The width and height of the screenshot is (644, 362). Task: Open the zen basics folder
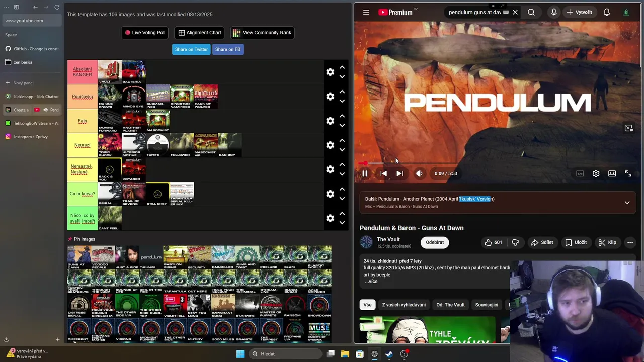pos(32,62)
